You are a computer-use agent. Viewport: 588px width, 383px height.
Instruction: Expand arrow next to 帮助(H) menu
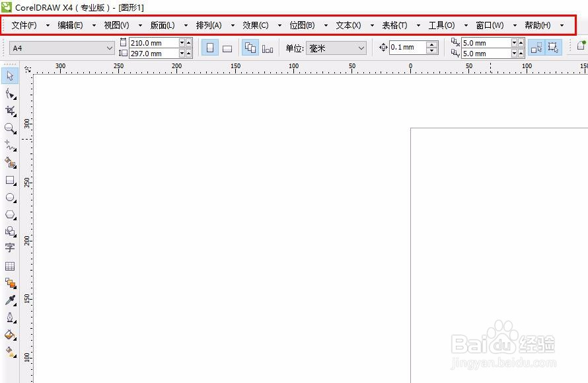point(562,26)
